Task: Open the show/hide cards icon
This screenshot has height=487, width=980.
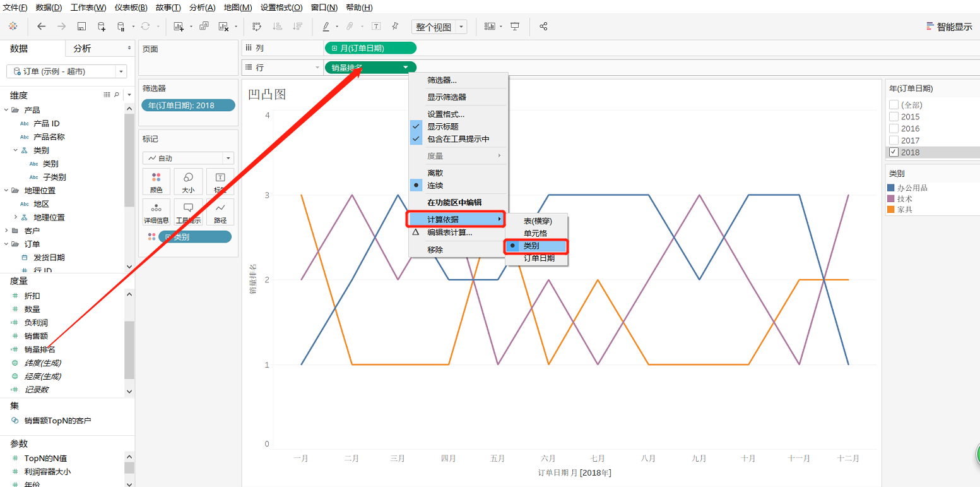Action: (490, 27)
